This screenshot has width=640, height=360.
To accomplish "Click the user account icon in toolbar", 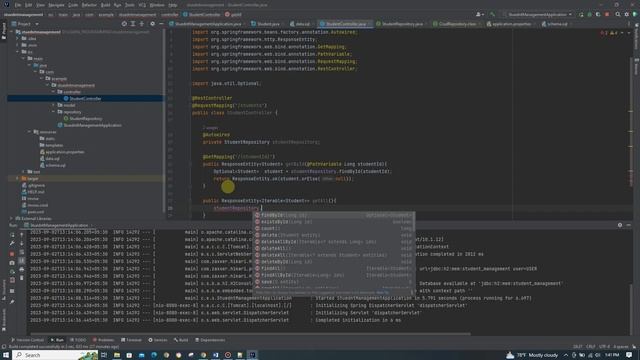I will 479,14.
